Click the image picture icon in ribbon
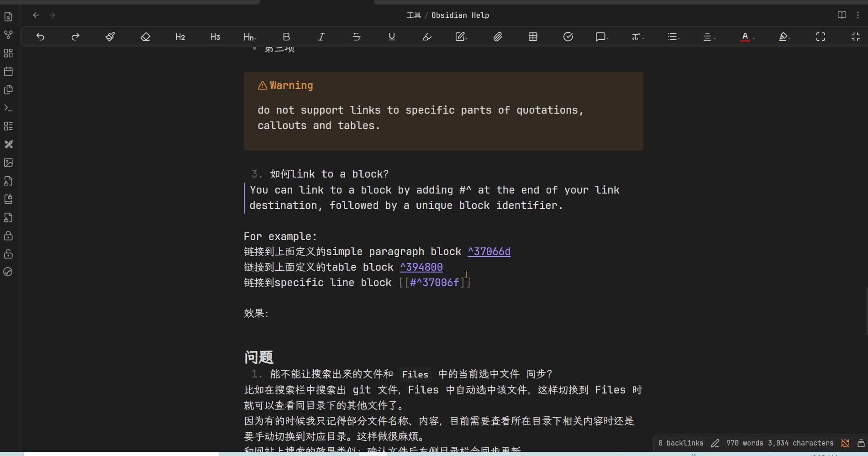The image size is (868, 456). 8,163
